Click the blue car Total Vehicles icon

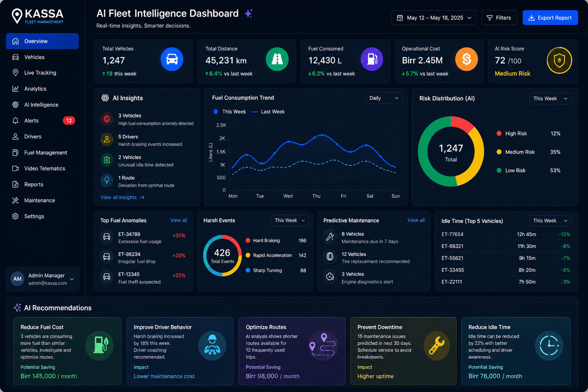(x=172, y=59)
